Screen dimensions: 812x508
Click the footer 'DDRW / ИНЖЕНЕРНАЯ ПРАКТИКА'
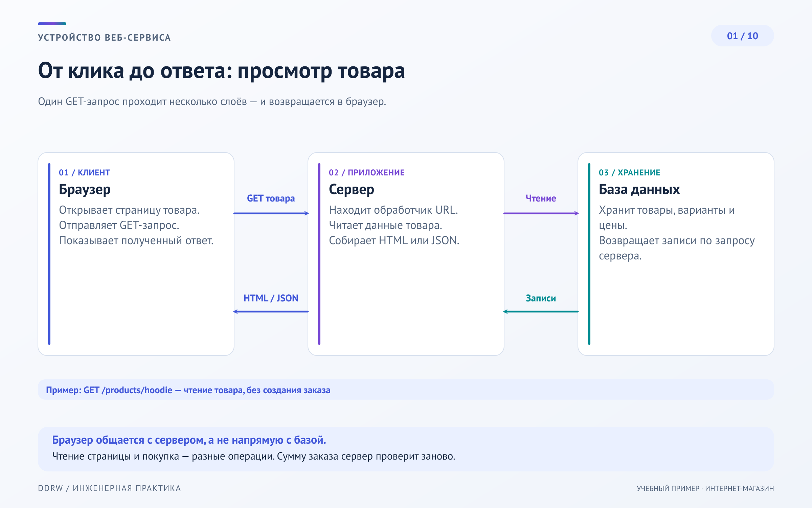click(109, 488)
